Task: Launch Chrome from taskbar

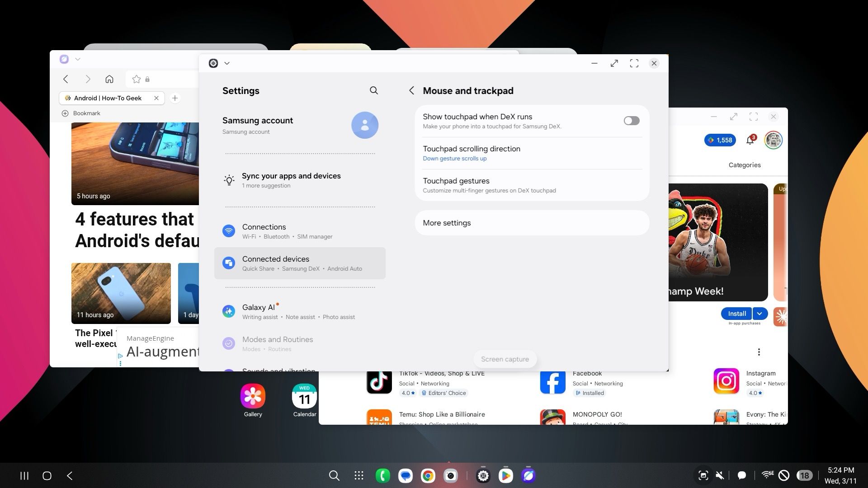Action: coord(428,476)
